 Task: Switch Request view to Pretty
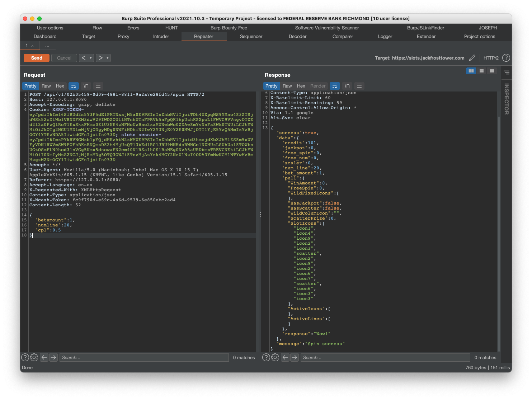coord(30,86)
